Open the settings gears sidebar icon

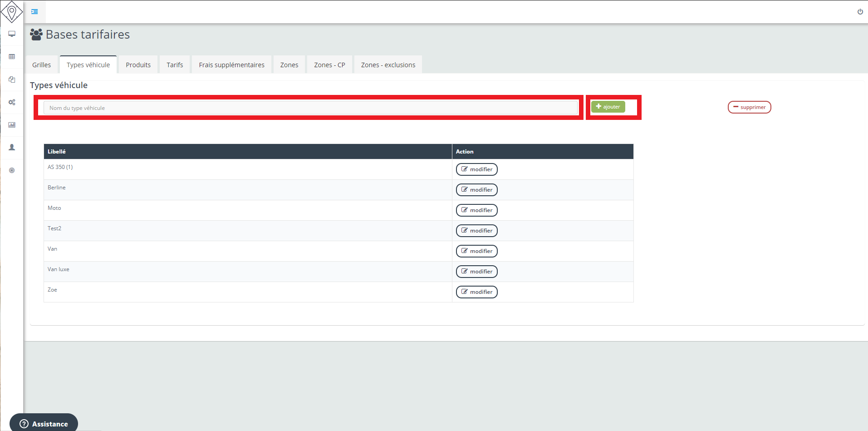(x=12, y=102)
